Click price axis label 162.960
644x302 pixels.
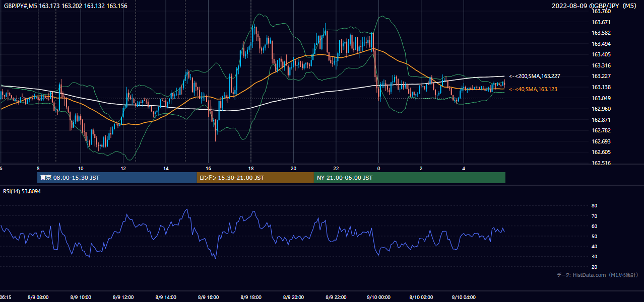click(601, 109)
